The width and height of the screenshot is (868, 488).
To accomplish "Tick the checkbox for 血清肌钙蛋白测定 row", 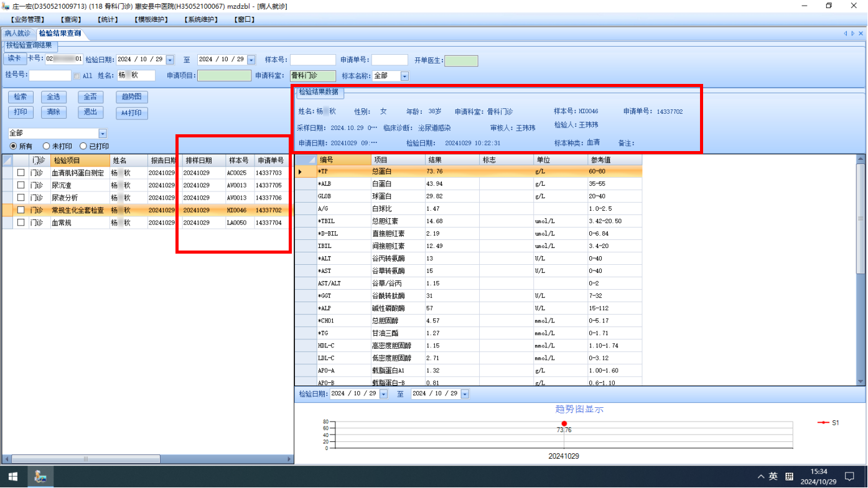I will coord(21,172).
